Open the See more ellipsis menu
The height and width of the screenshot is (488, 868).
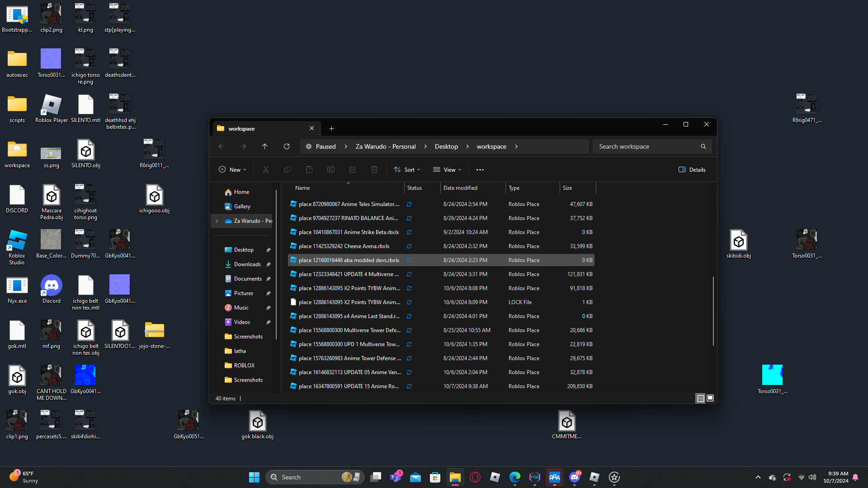pos(480,170)
